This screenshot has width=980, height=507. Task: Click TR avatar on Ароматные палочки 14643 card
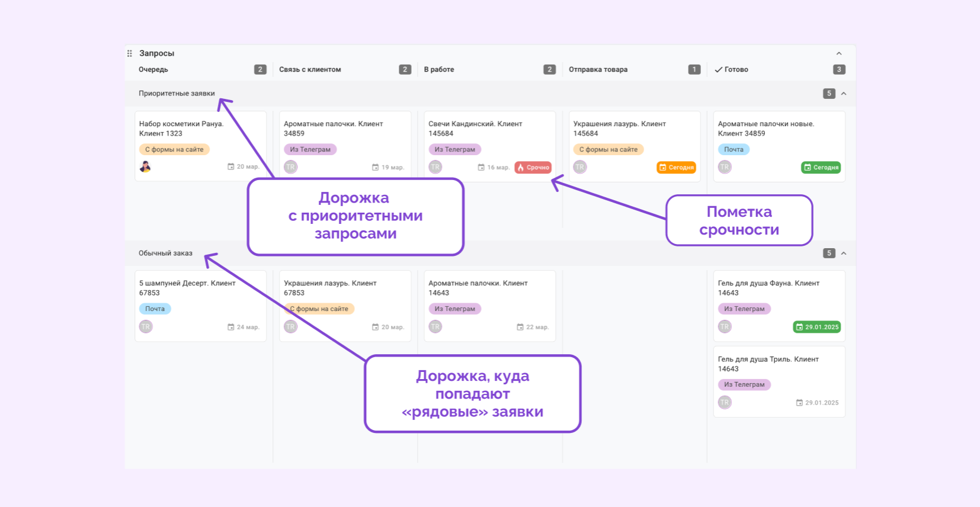435,327
